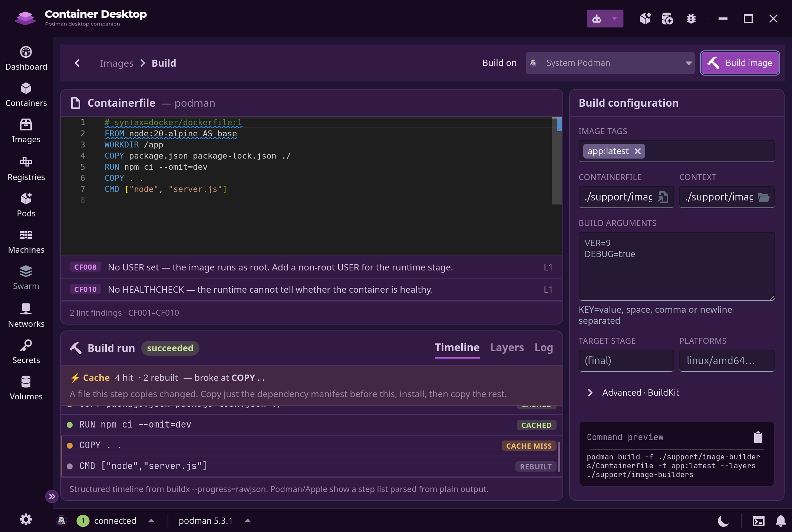792x532 pixels.
Task: Switch to the Log tab
Action: click(544, 348)
